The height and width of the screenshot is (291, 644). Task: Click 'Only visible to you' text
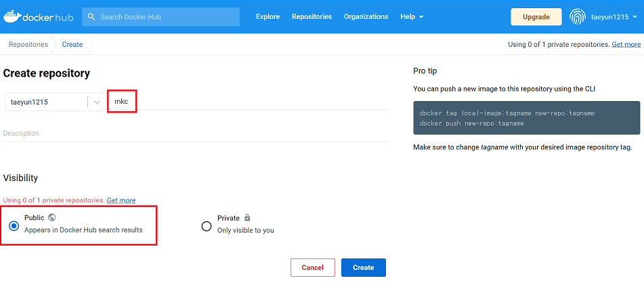tap(246, 231)
